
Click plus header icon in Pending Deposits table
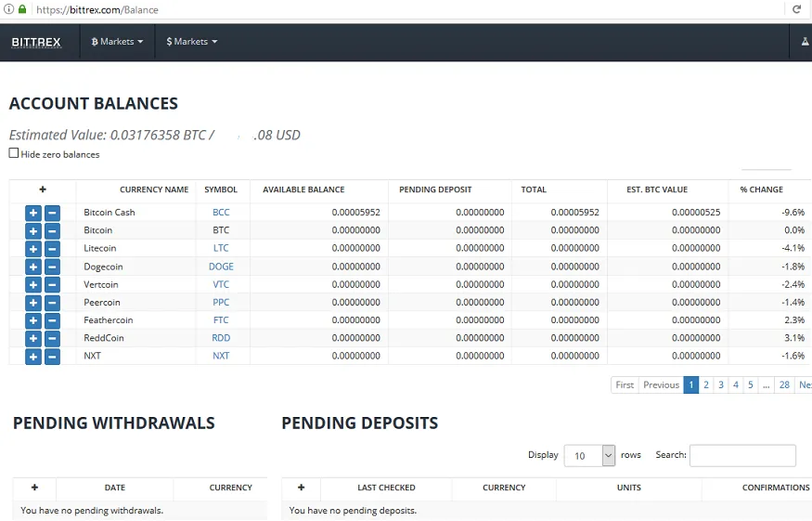302,488
